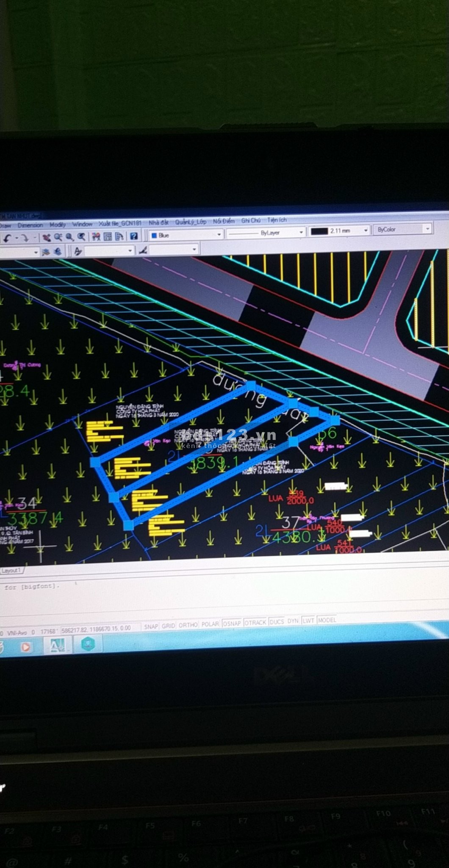Open the teal hexagon taskbar app icon
The image size is (449, 868).
click(88, 644)
